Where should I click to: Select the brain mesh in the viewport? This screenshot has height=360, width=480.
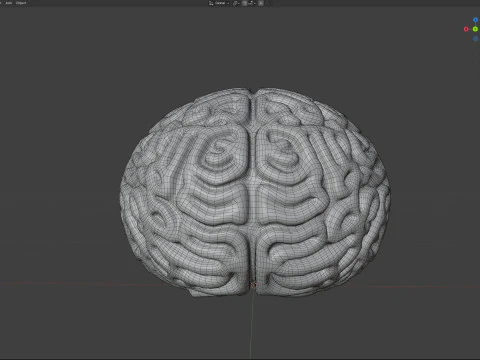tap(255, 192)
